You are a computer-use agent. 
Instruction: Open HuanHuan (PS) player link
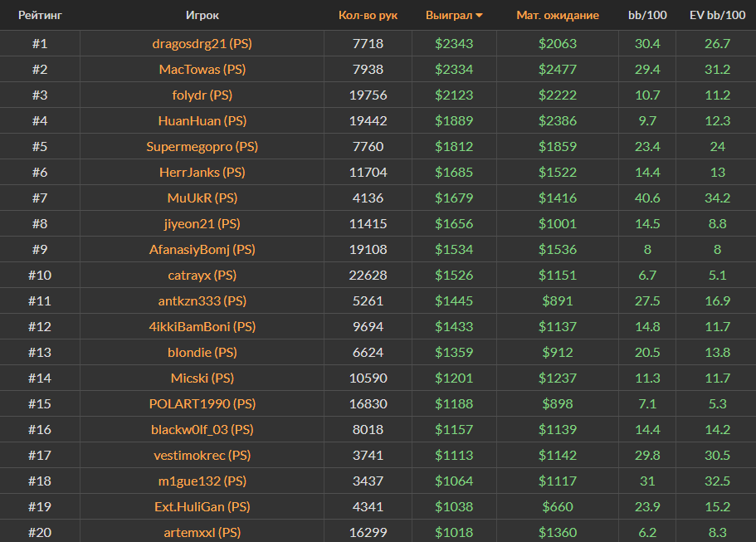202,120
